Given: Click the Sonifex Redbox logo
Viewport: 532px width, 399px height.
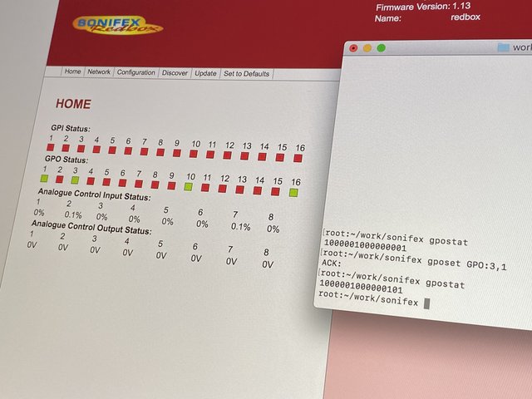Looking at the screenshot, I should 117,26.
